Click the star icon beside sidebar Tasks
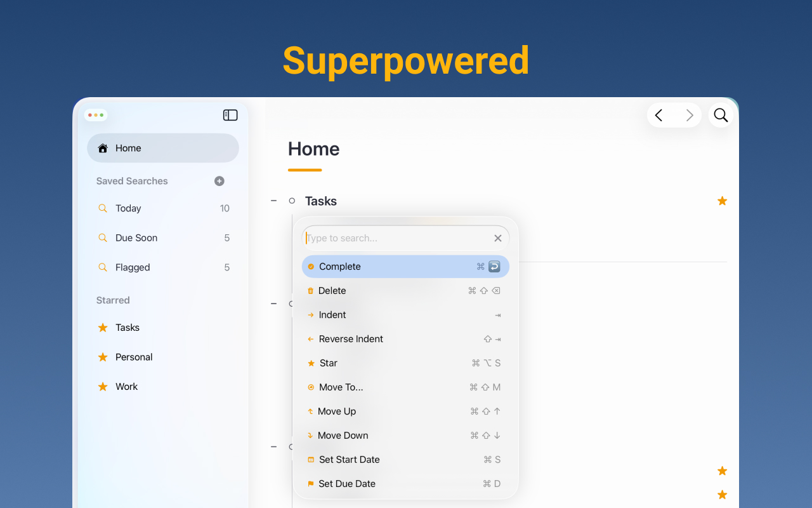The height and width of the screenshot is (508, 812). (x=103, y=328)
